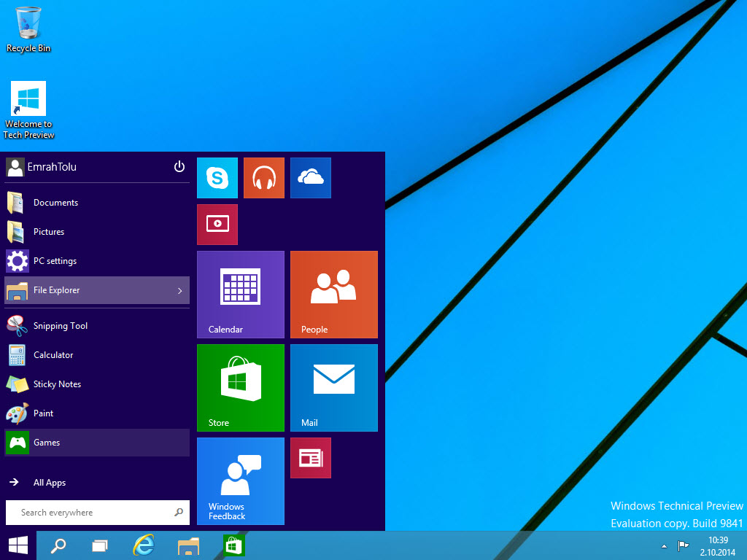Open Sticky Notes
The height and width of the screenshot is (560, 747).
tap(97, 384)
